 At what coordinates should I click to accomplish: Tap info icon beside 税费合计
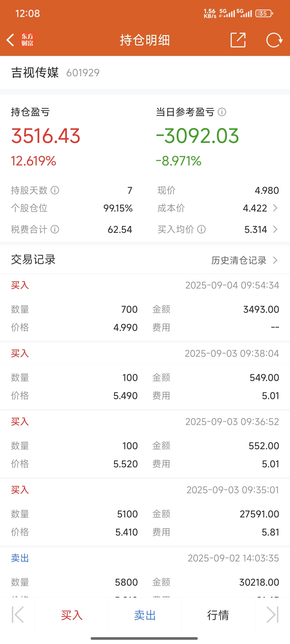coord(55,229)
